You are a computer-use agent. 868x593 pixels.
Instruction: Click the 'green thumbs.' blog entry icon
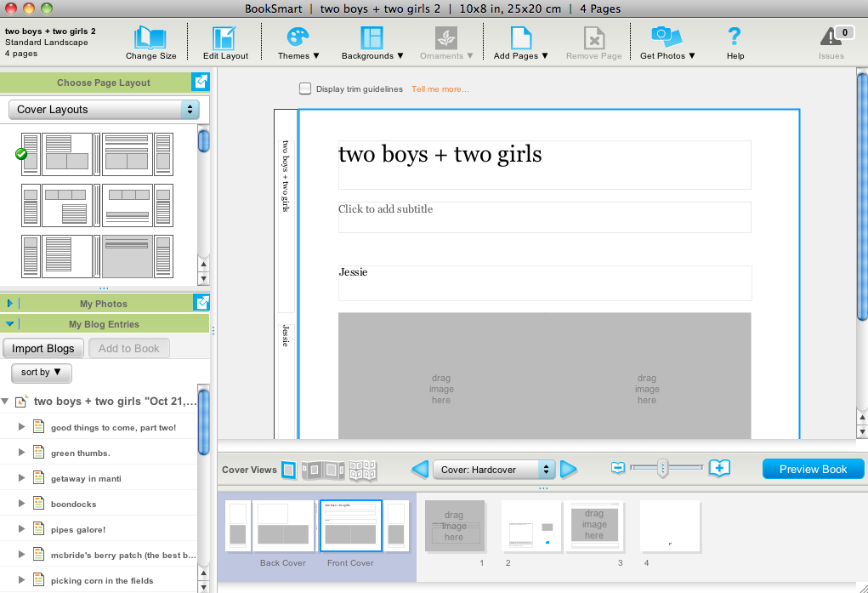coord(38,453)
